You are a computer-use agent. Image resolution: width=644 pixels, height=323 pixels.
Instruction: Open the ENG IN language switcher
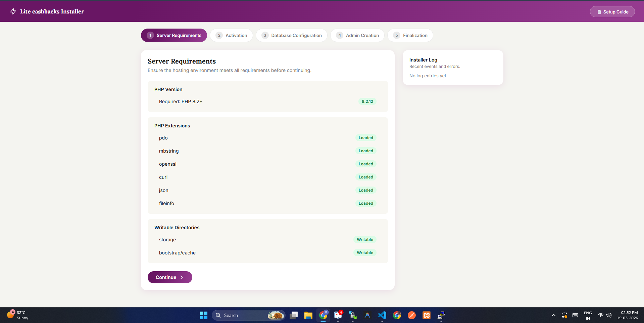click(x=588, y=315)
